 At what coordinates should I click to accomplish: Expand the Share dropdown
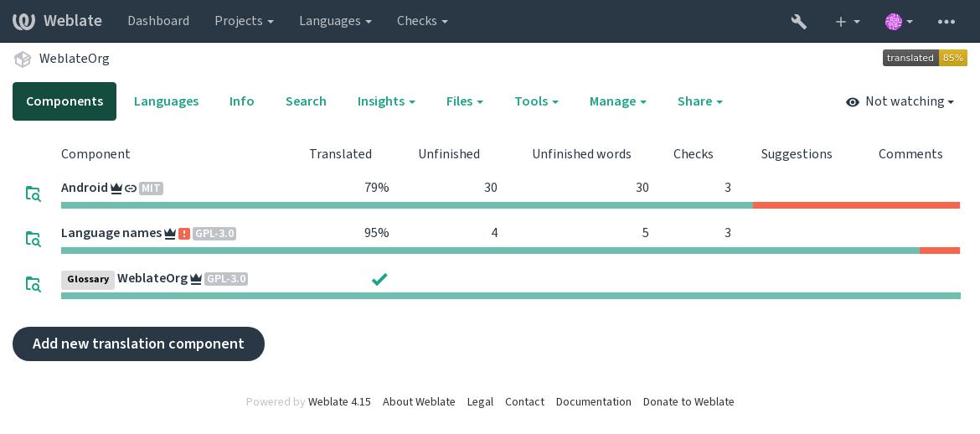[x=700, y=101]
